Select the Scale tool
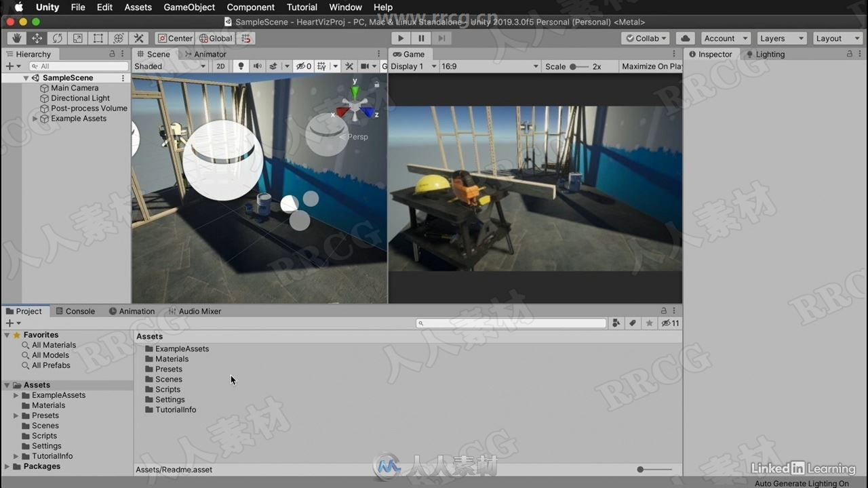The width and height of the screenshot is (868, 488). tap(77, 39)
